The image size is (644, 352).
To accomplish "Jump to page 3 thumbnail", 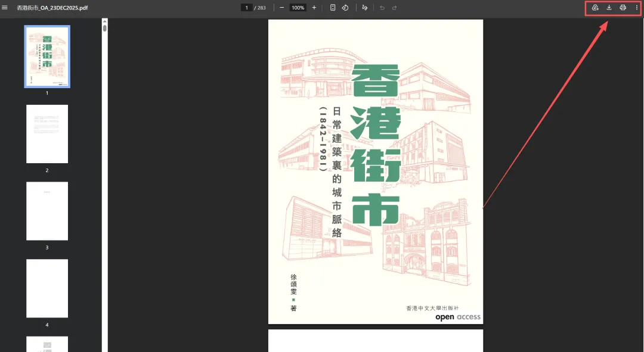I will (x=47, y=211).
